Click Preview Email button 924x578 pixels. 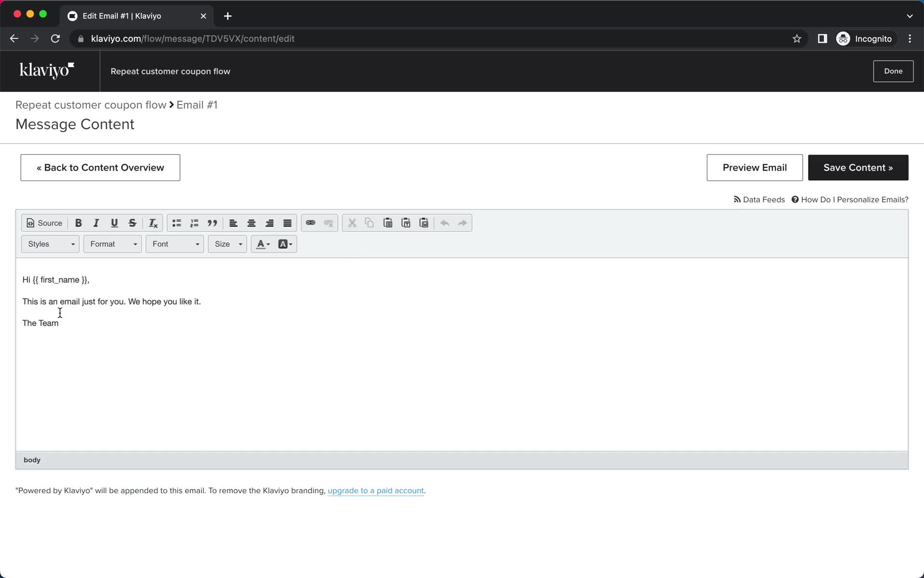(x=755, y=167)
